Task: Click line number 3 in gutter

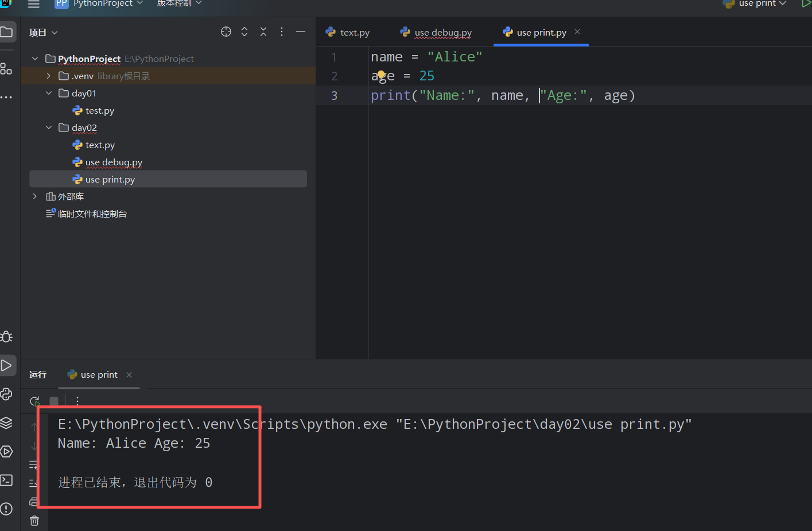Action: 334,95
